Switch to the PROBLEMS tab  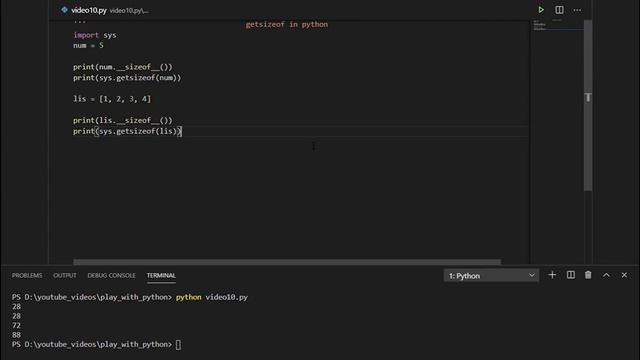[27, 276]
